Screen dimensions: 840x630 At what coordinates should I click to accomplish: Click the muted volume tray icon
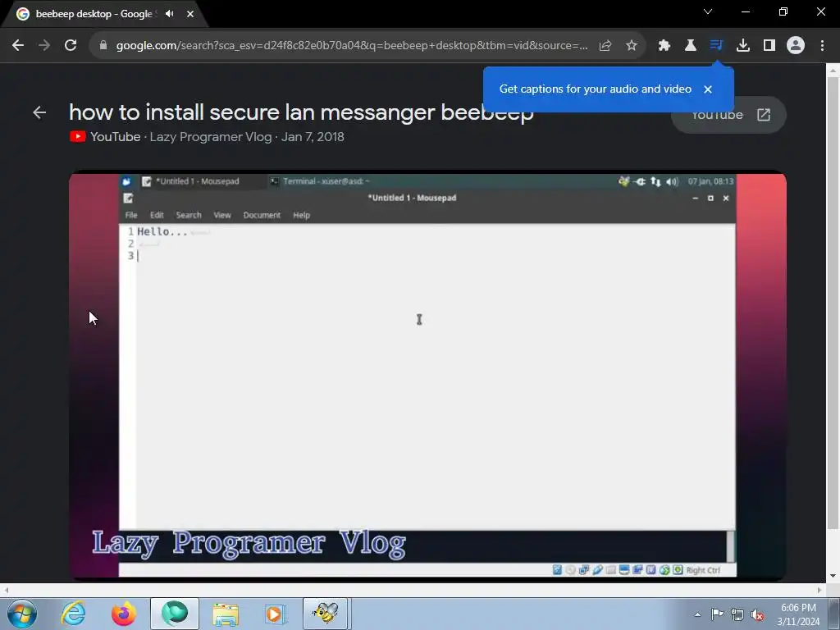[x=757, y=614]
